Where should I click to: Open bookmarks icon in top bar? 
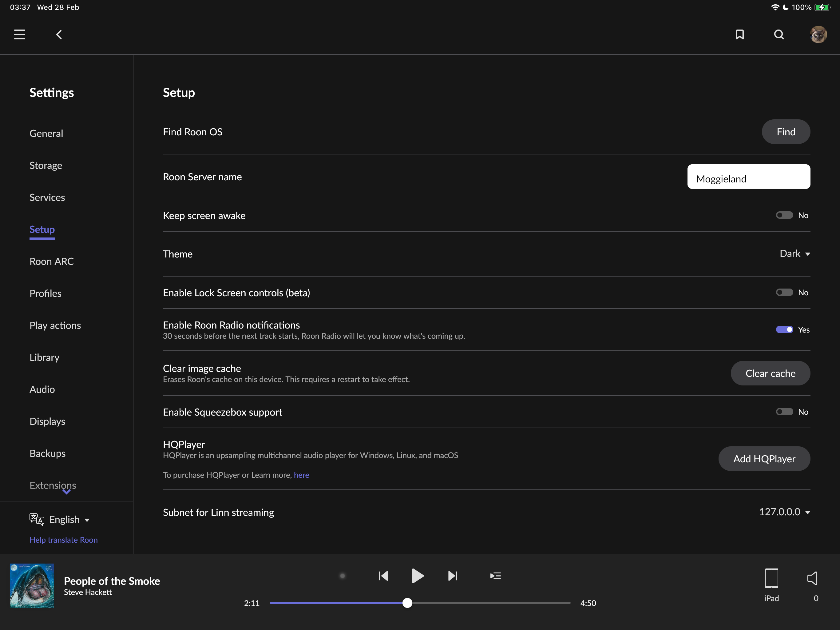pos(739,34)
